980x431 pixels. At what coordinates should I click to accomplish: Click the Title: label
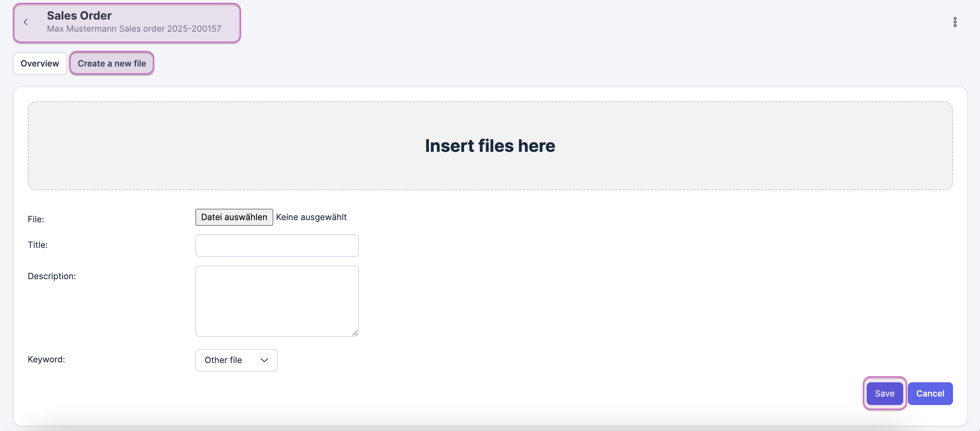pos(38,245)
